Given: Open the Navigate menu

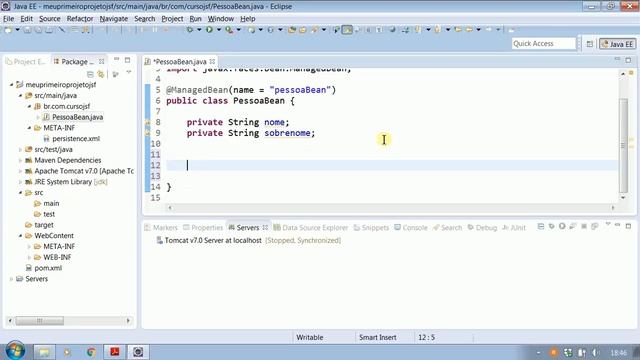Looking at the screenshot, I should [113, 19].
